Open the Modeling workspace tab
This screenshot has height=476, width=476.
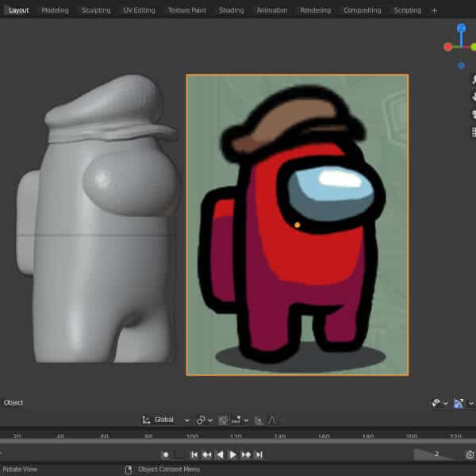tap(55, 10)
